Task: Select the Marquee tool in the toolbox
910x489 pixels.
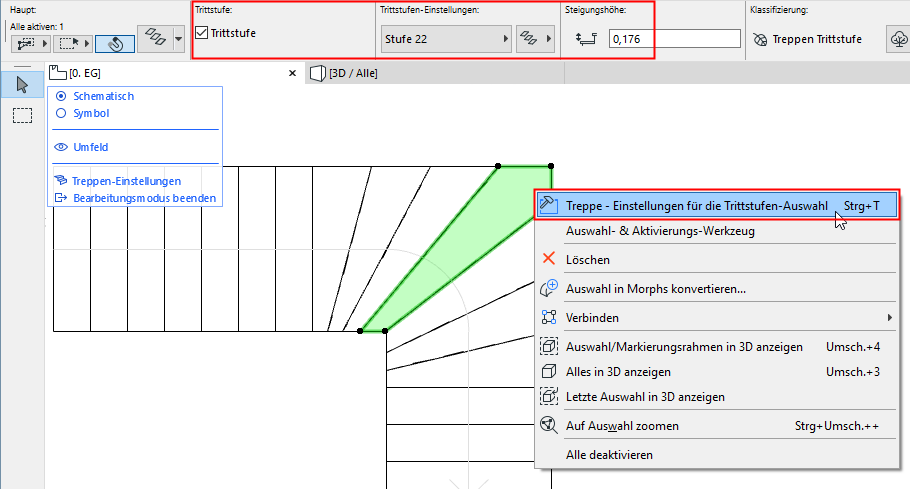Action: [x=22, y=115]
